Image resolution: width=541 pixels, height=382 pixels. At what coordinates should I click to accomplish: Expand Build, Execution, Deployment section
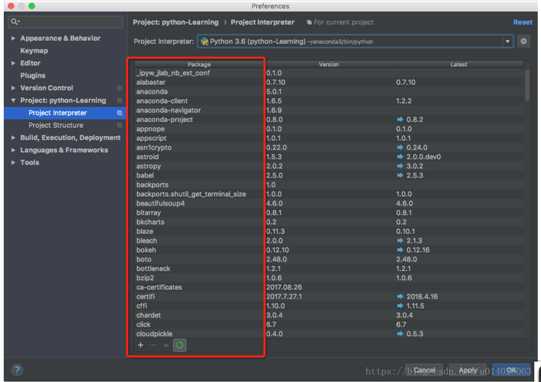(13, 138)
